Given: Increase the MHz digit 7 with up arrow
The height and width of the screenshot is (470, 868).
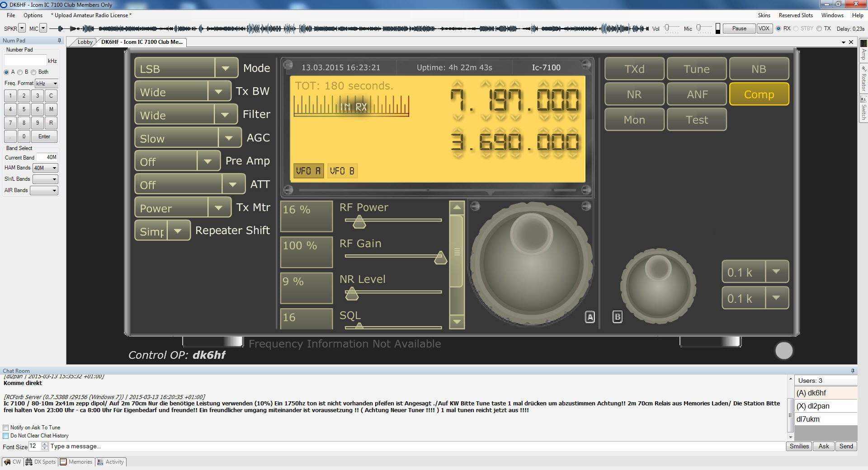Looking at the screenshot, I should 458,85.
